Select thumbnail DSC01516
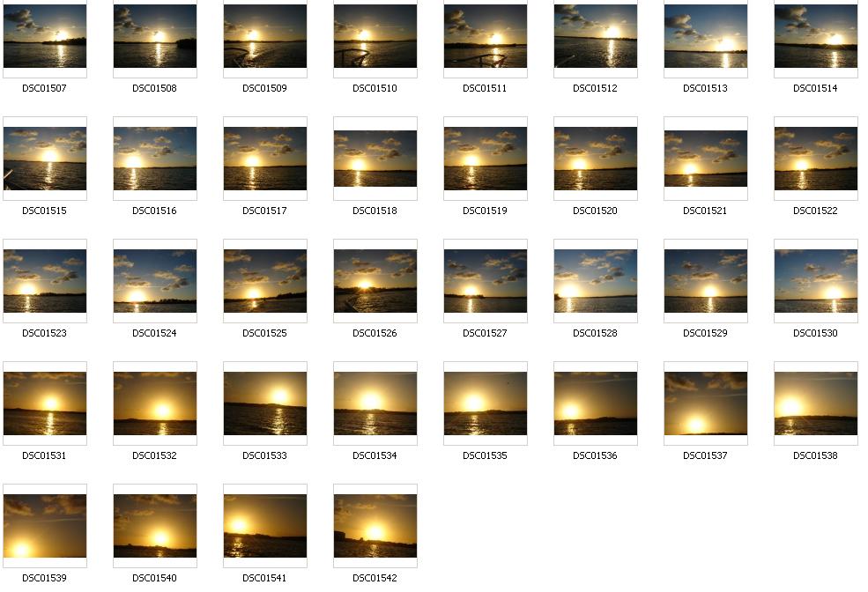 (155, 159)
